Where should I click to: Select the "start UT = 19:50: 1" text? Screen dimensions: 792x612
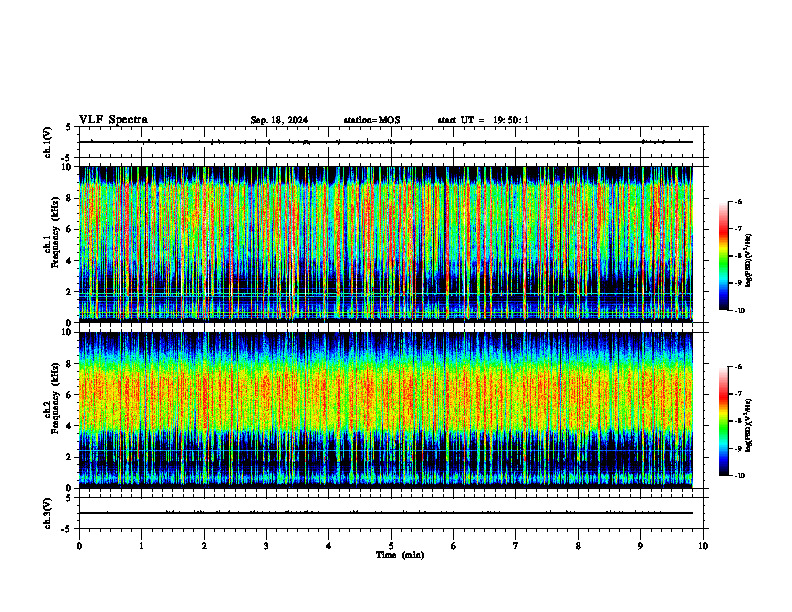click(x=483, y=120)
